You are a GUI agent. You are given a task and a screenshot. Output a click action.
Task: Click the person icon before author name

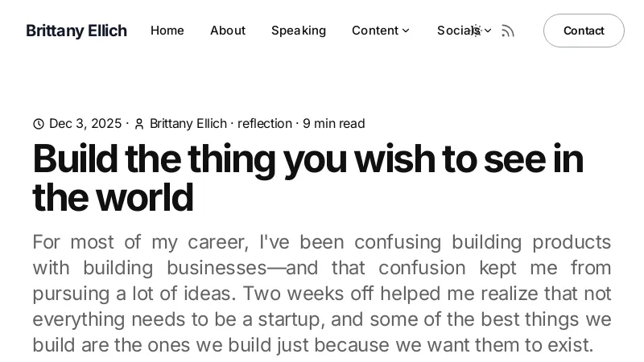139,124
